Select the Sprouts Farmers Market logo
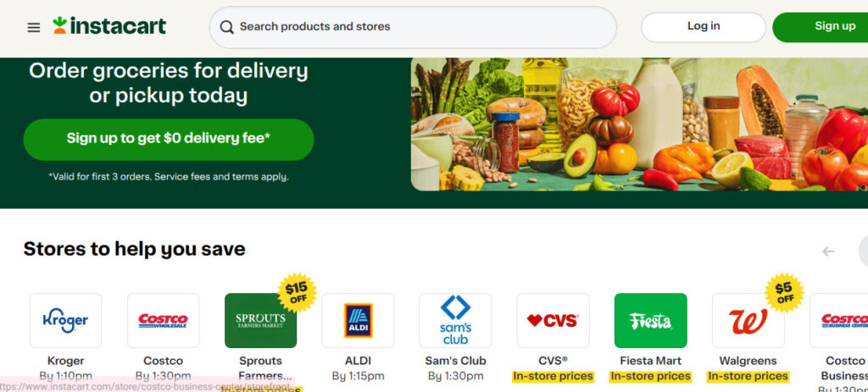Image resolution: width=868 pixels, height=392 pixels. 260,321
